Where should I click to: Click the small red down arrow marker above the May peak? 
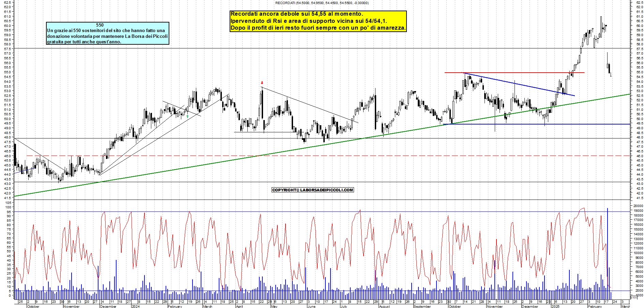(262, 83)
